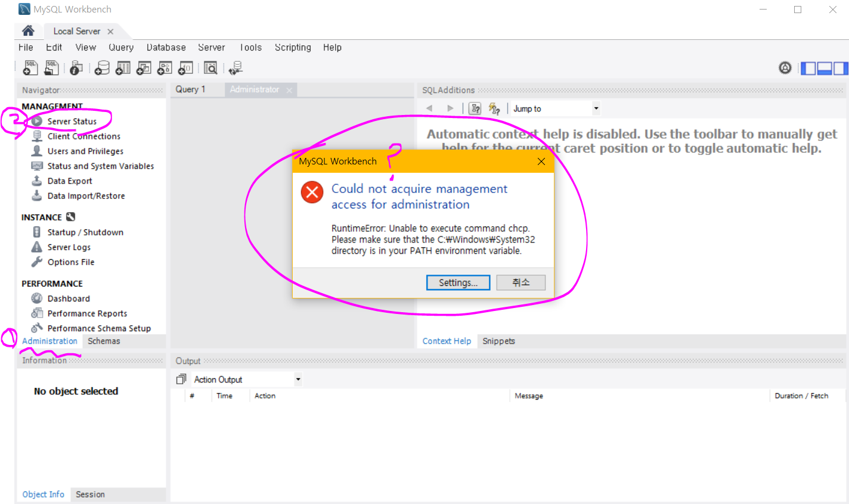Close the Local Server connection tab
This screenshot has width=849, height=504.
pyautogui.click(x=110, y=32)
